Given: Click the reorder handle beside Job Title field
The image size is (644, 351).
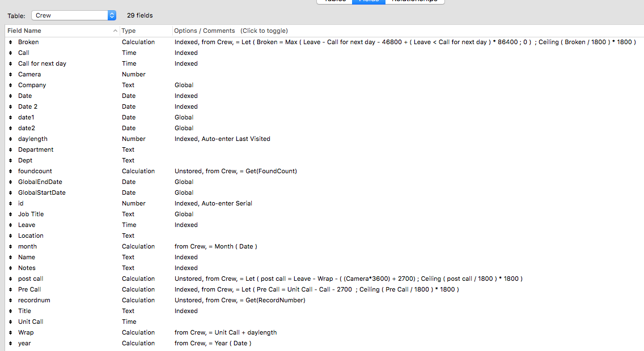Looking at the screenshot, I should click(x=11, y=214).
